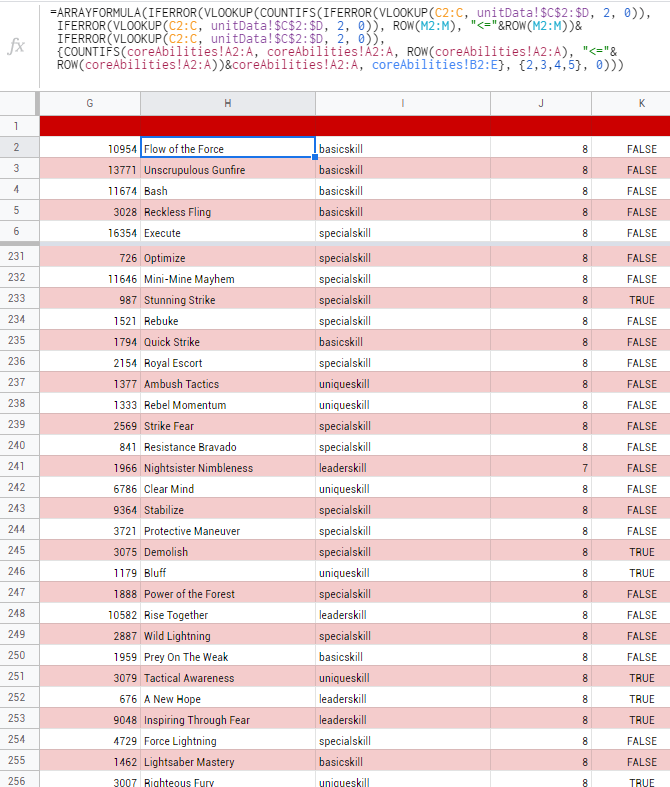Click cell 'A New Hope'
The image size is (670, 787).
pyautogui.click(x=228, y=699)
